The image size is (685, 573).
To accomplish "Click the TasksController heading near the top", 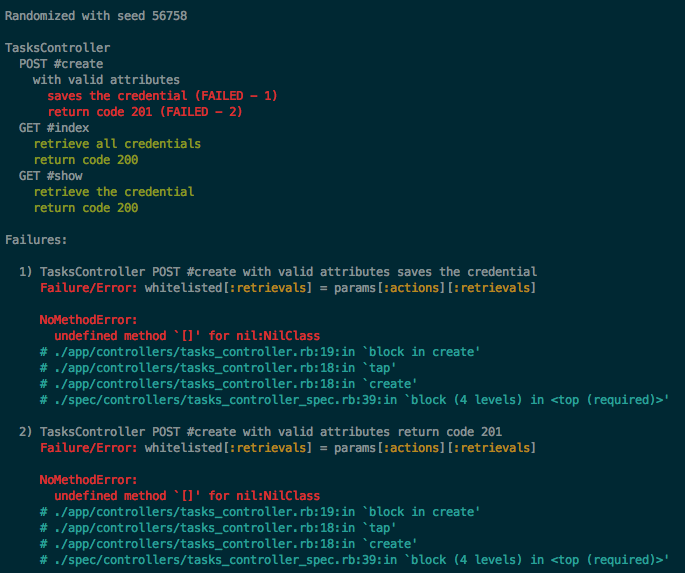I will click(x=58, y=48).
